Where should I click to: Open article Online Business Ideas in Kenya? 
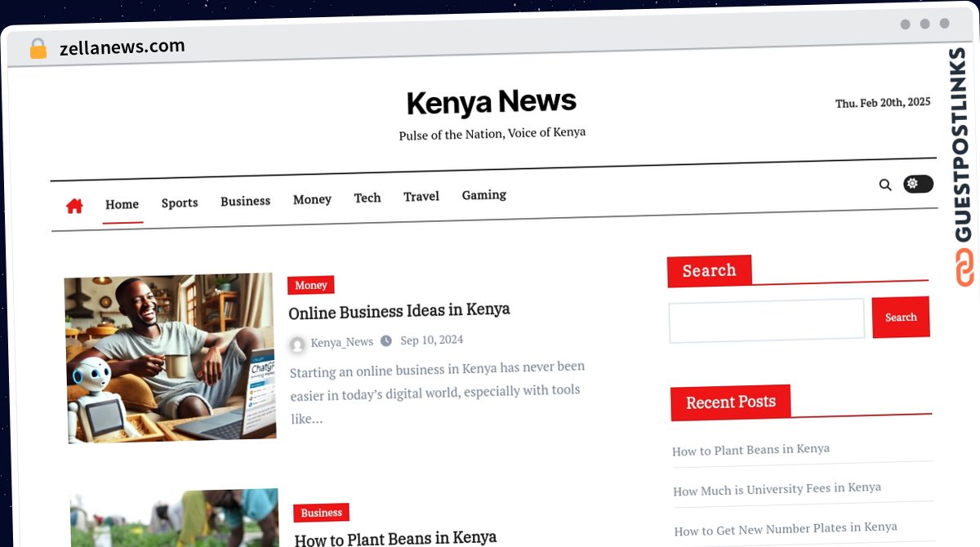pyautogui.click(x=399, y=310)
